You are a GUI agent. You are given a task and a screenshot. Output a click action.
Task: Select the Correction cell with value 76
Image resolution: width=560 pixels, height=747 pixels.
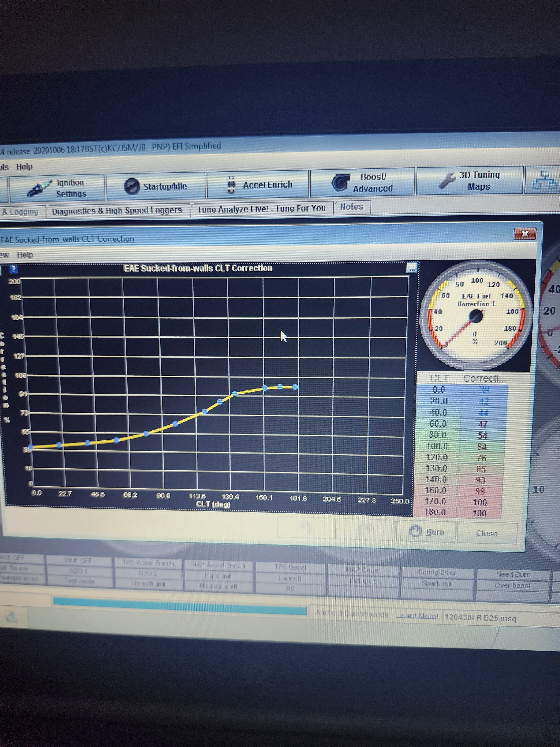481,458
